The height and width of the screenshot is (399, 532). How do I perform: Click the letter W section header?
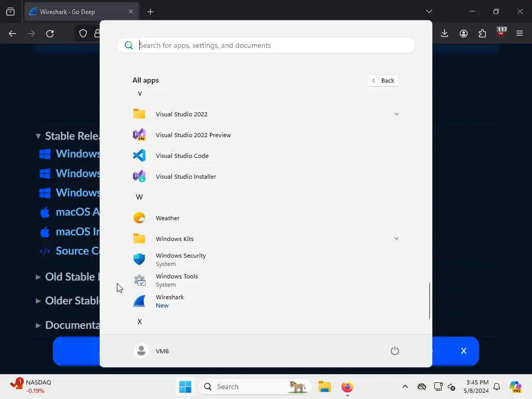pyautogui.click(x=139, y=197)
